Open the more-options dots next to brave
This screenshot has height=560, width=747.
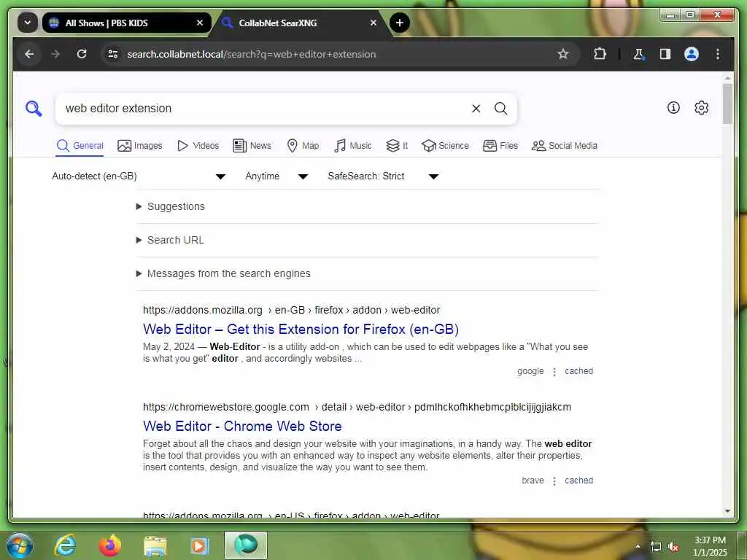coord(554,481)
